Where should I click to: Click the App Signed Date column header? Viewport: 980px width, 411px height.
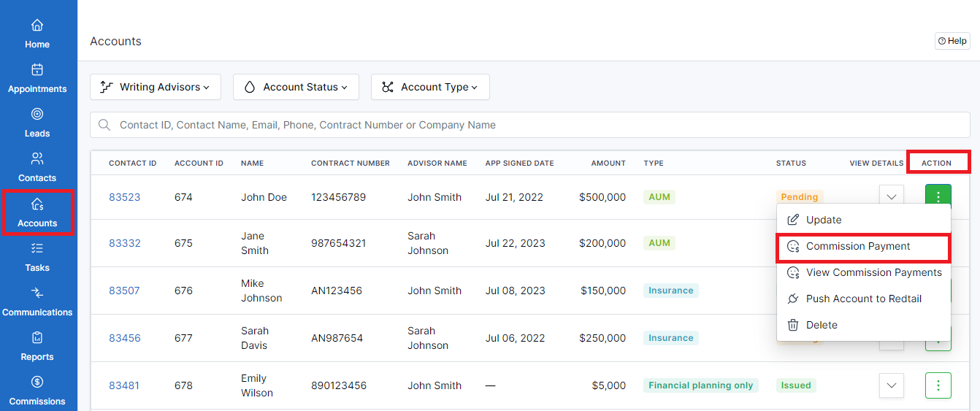(520, 163)
